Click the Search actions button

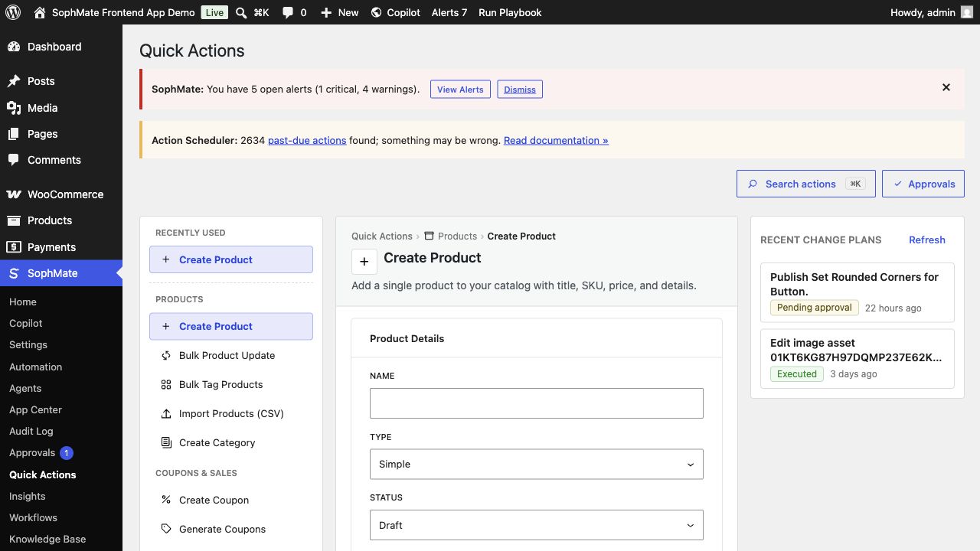coord(805,184)
